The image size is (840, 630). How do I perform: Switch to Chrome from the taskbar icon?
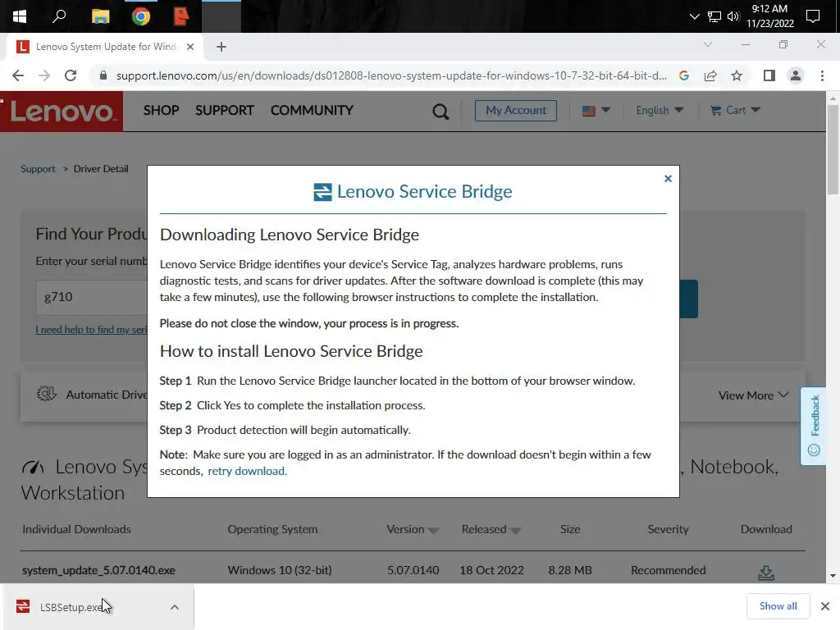[x=141, y=16]
